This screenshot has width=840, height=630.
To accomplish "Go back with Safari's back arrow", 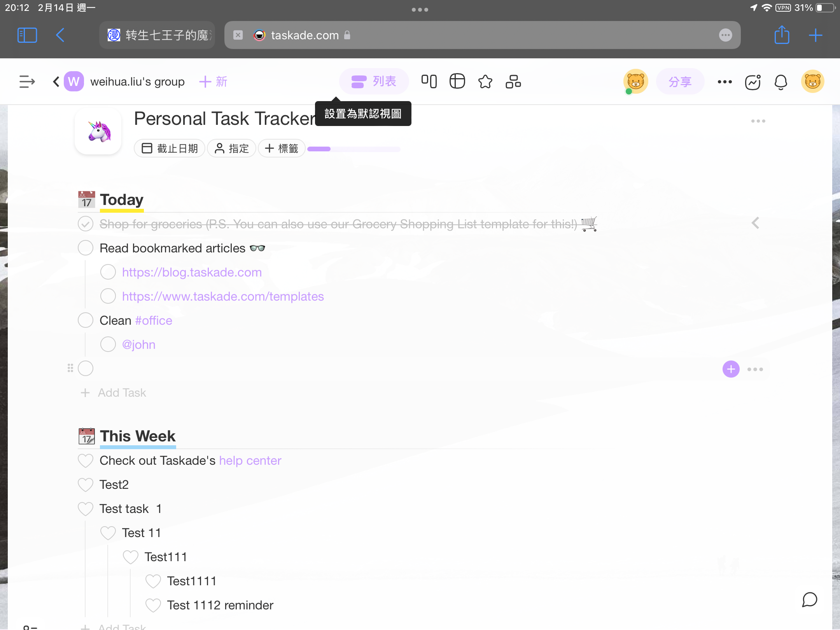I will click(60, 35).
